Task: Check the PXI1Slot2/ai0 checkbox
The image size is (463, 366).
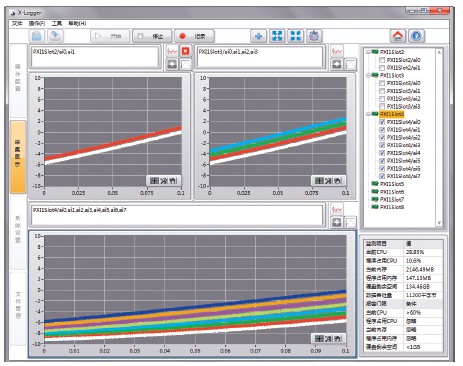Action: [x=382, y=60]
